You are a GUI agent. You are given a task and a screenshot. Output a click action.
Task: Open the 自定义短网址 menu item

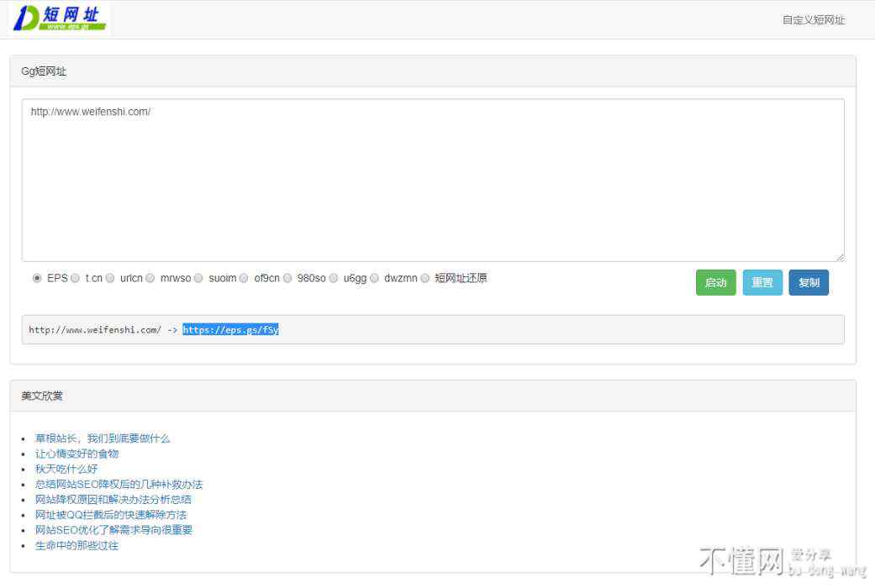pyautogui.click(x=813, y=20)
